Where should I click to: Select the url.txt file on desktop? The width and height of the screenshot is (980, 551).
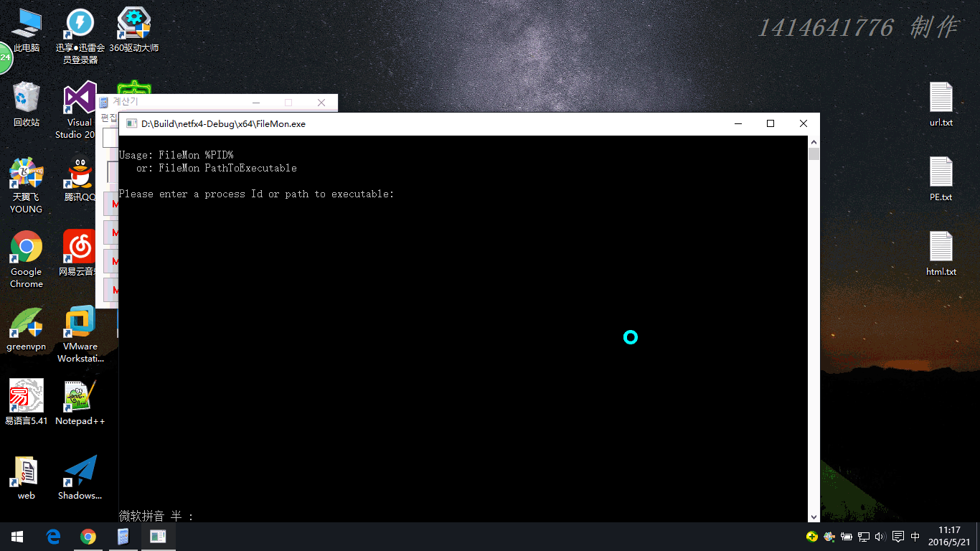[941, 105]
